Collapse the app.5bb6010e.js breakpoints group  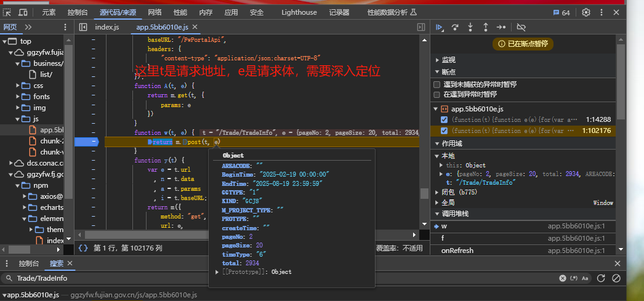436,109
